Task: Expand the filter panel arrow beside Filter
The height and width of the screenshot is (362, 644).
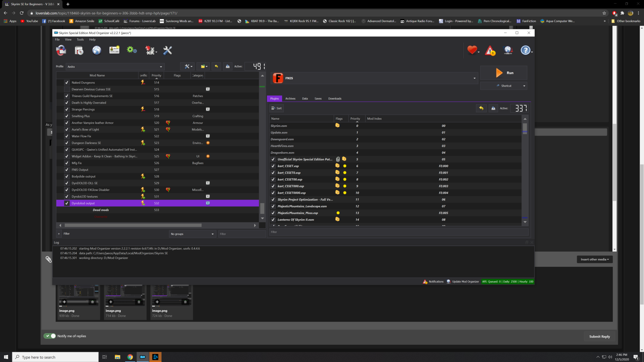Action: 59,234
